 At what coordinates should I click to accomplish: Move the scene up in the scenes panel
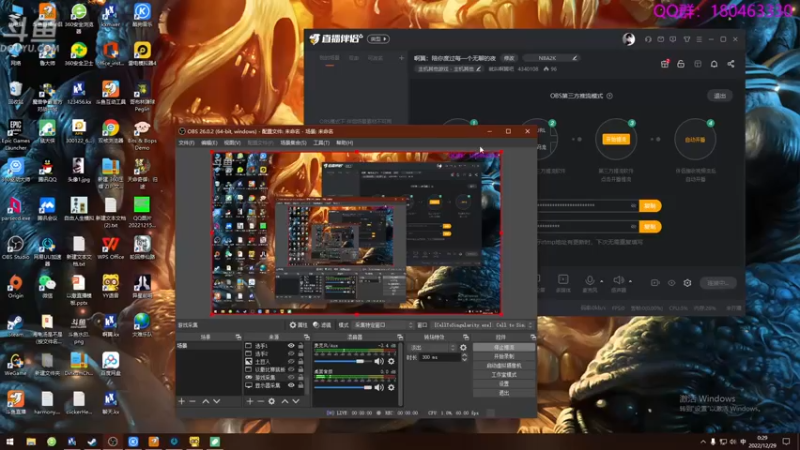pos(206,402)
